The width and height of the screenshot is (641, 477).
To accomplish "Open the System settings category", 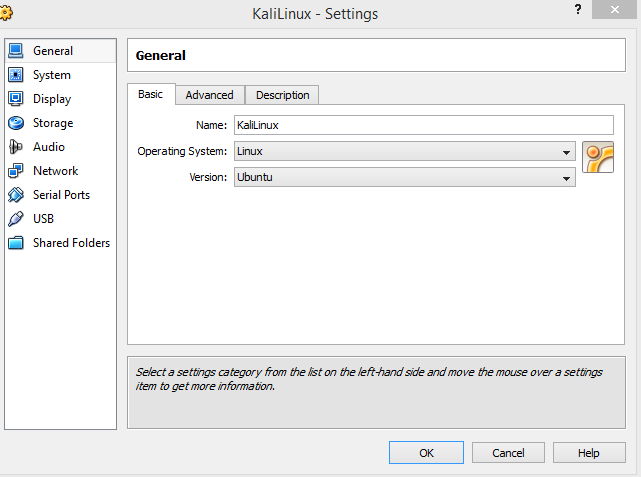I will 61,75.
